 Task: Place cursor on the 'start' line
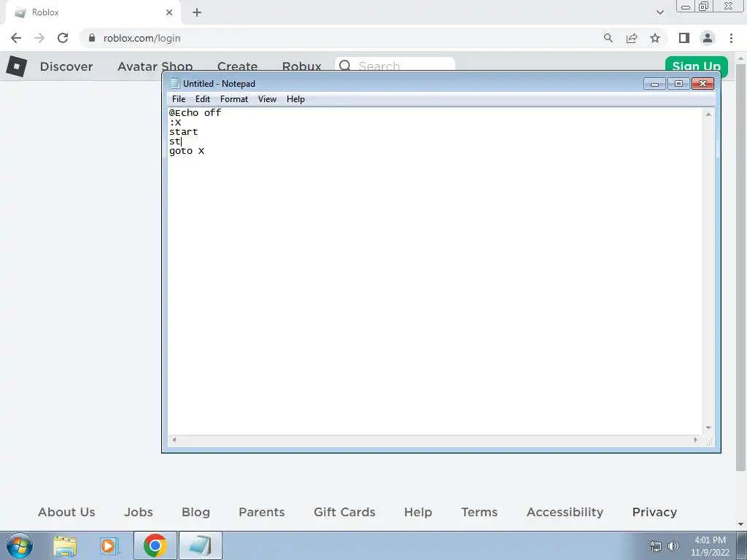[183, 132]
